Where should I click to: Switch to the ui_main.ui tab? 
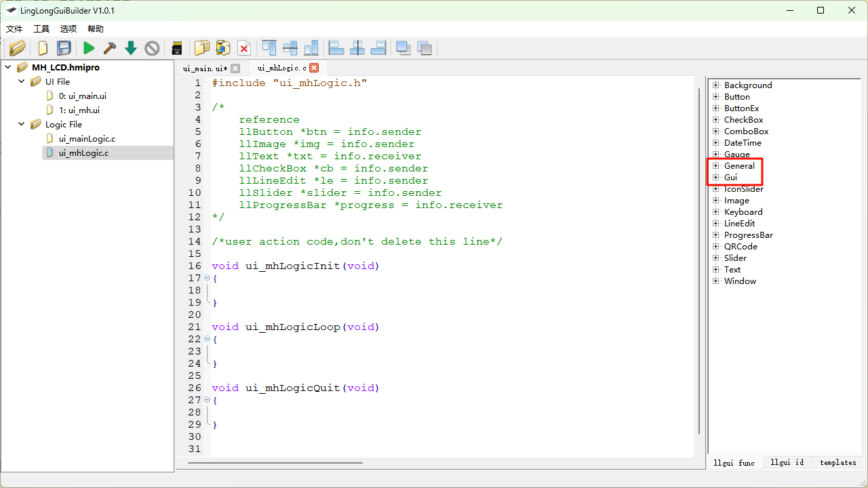205,68
